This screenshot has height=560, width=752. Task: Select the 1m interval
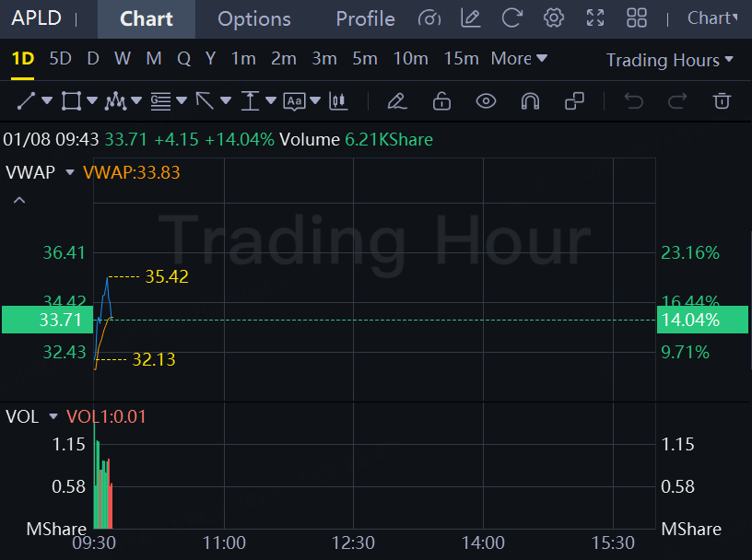(243, 59)
